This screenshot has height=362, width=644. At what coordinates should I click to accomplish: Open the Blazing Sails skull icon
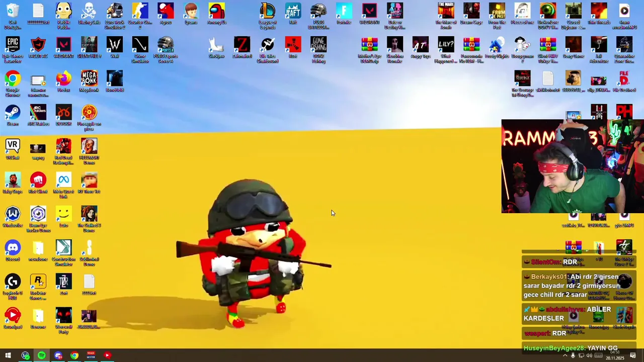point(89,14)
